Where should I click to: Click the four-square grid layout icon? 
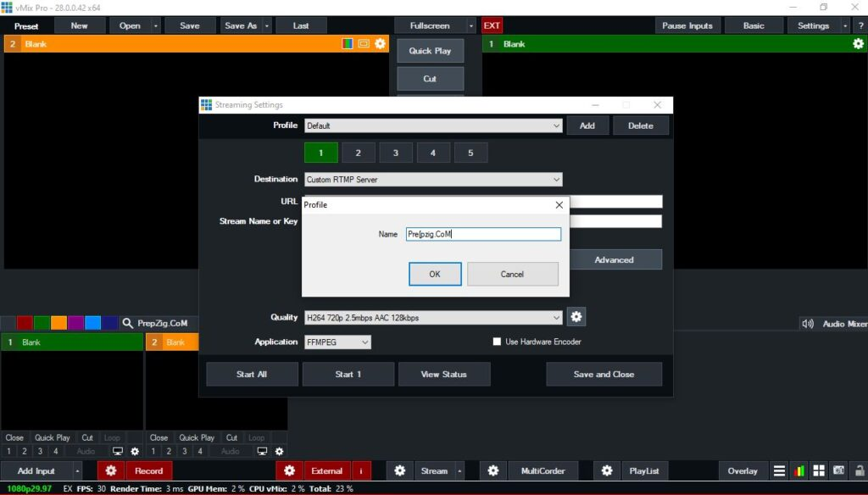[x=819, y=470]
